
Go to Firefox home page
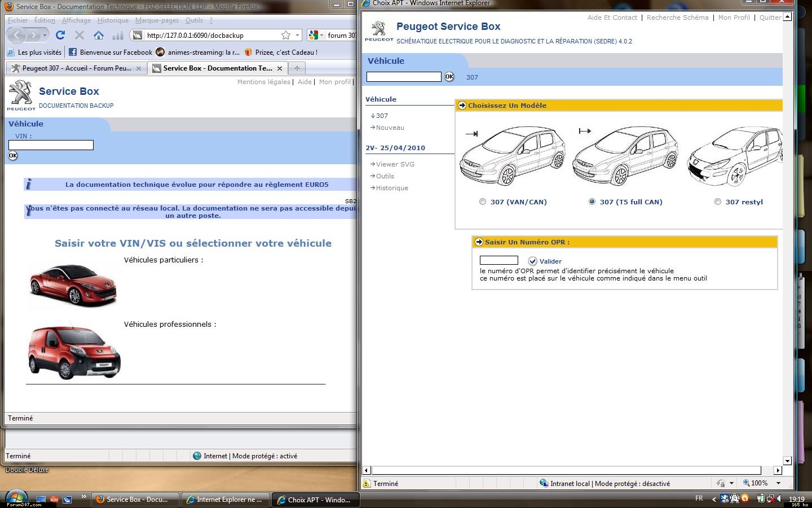pos(99,35)
